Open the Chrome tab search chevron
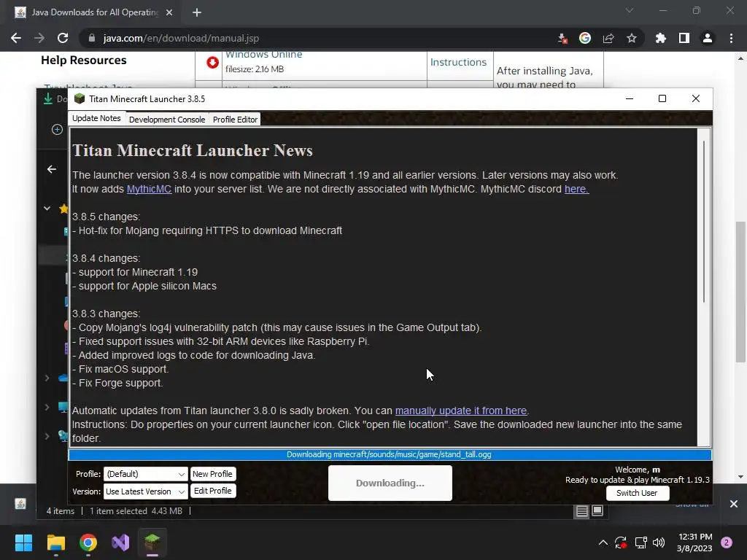The width and height of the screenshot is (747, 560). click(630, 10)
